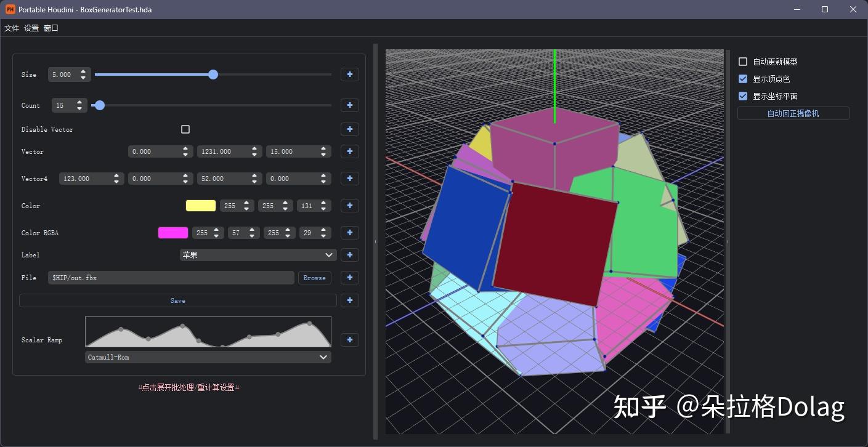Click the plus icon next to Color RGBA
Image resolution: width=868 pixels, height=447 pixels.
coord(349,233)
